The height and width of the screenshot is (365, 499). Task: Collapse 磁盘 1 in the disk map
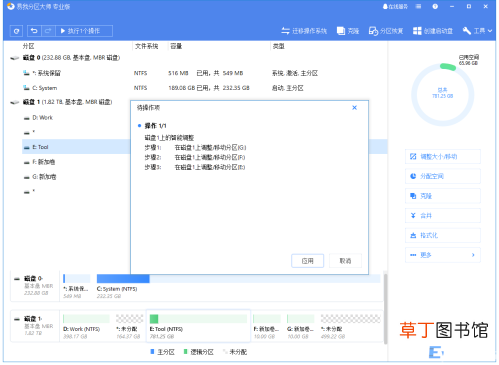click(x=17, y=319)
